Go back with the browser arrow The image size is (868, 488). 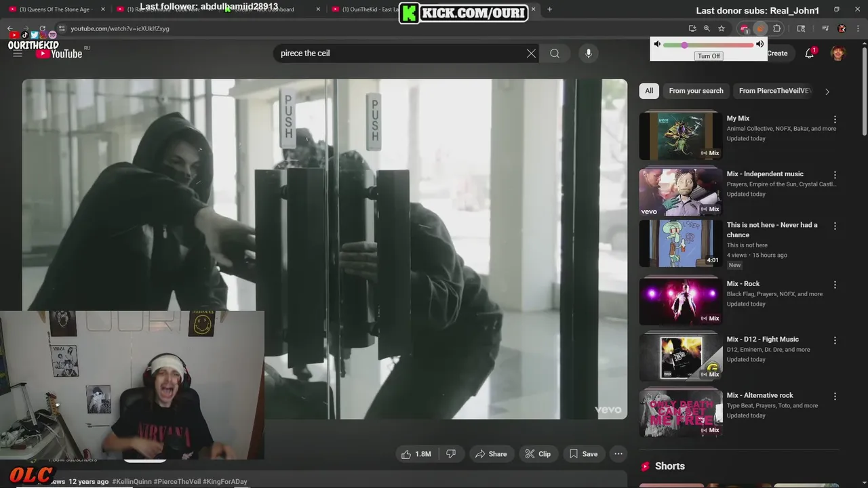[x=10, y=28]
